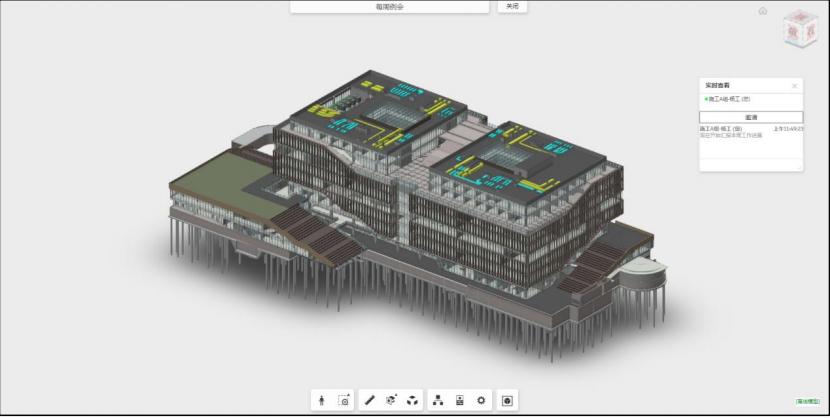Click the 实时查看 panel title
This screenshot has width=830, height=418.
tap(717, 85)
